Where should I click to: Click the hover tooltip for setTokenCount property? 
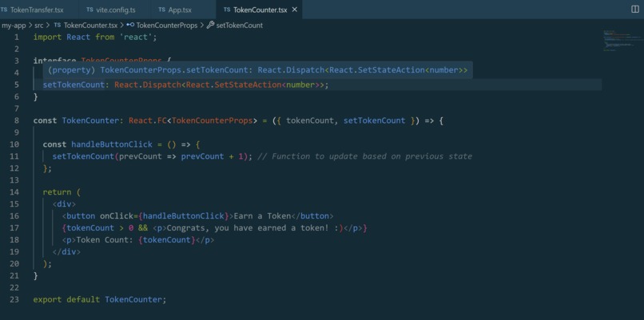(257, 70)
